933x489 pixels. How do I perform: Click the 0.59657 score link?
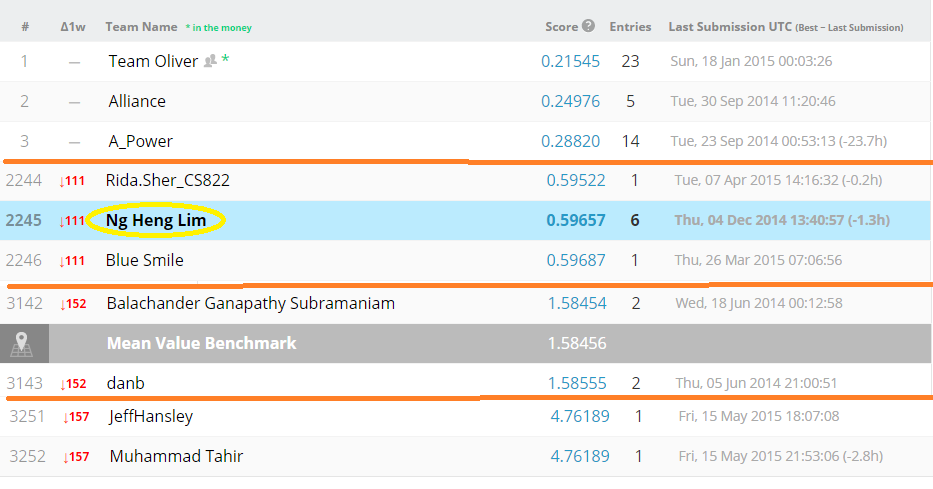575,220
